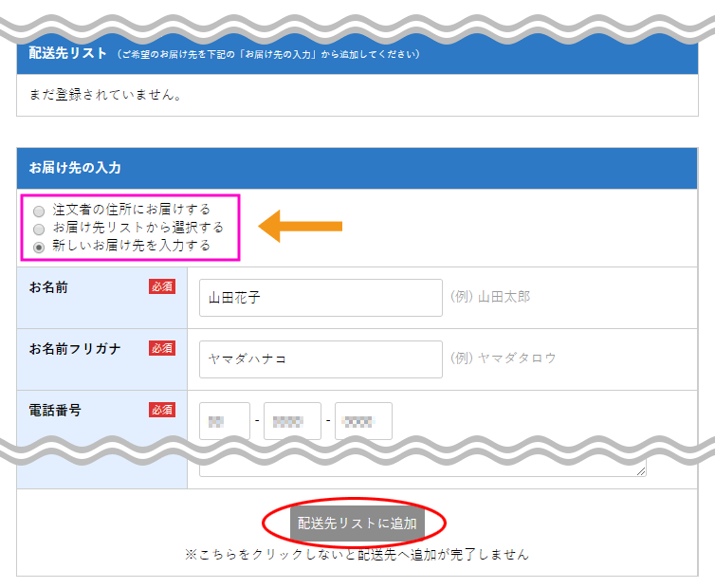Click the まだ登録されていません message
715x588 pixels.
point(105,95)
